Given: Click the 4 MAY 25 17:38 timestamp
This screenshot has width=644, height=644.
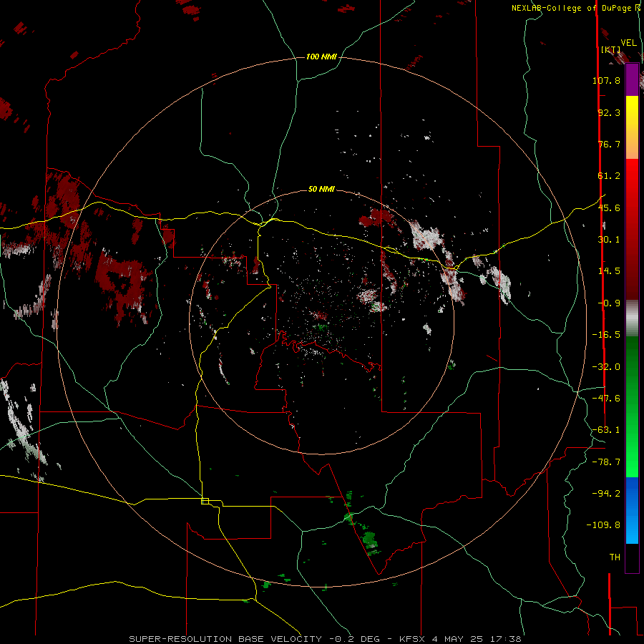Looking at the screenshot, I should (477, 639).
